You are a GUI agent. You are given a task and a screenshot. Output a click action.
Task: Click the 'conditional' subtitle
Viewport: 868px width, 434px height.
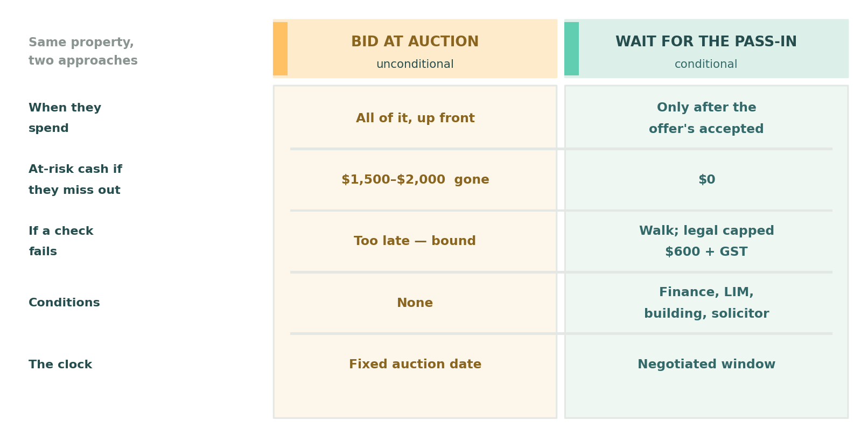(706, 65)
